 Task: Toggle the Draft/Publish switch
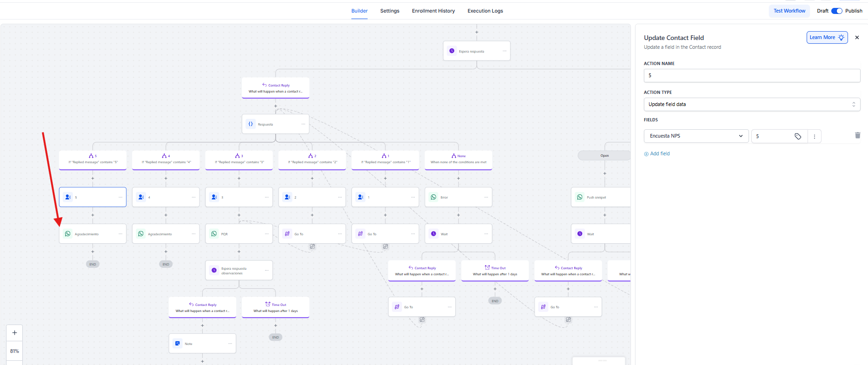click(x=836, y=11)
